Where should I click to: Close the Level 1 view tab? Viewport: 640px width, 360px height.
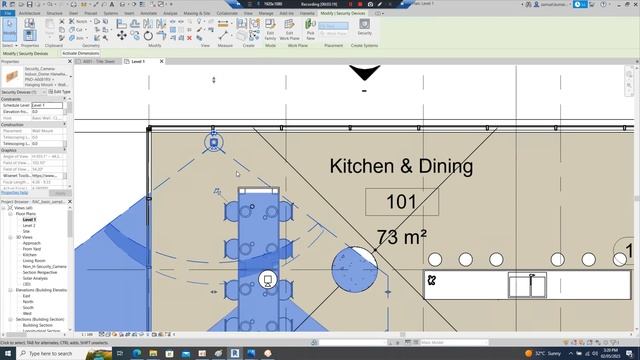point(162,61)
